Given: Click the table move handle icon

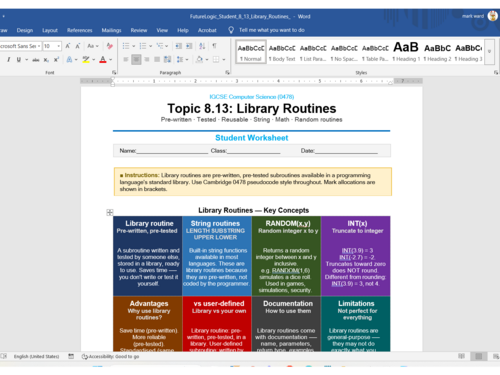Looking at the screenshot, I should pyautogui.click(x=110, y=212).
